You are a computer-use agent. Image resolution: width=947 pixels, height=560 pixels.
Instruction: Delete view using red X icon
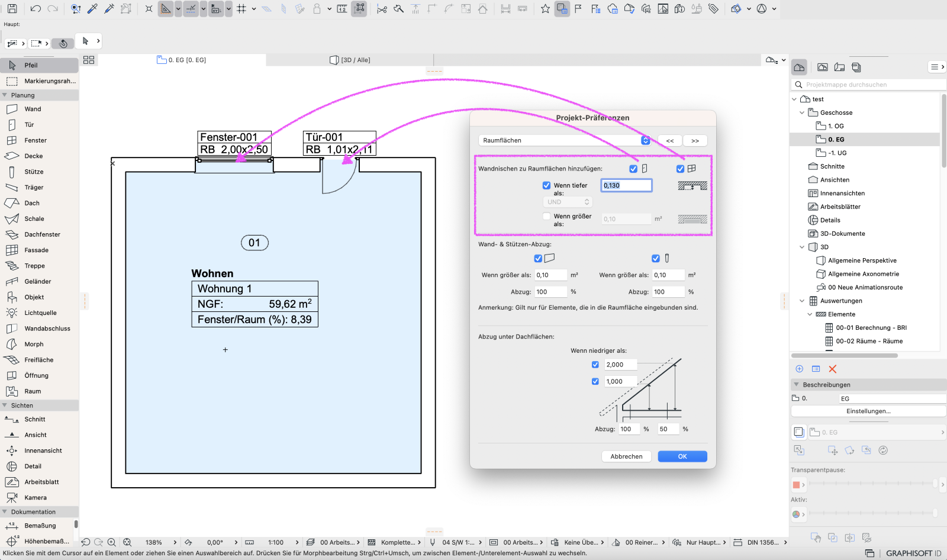[x=833, y=369]
